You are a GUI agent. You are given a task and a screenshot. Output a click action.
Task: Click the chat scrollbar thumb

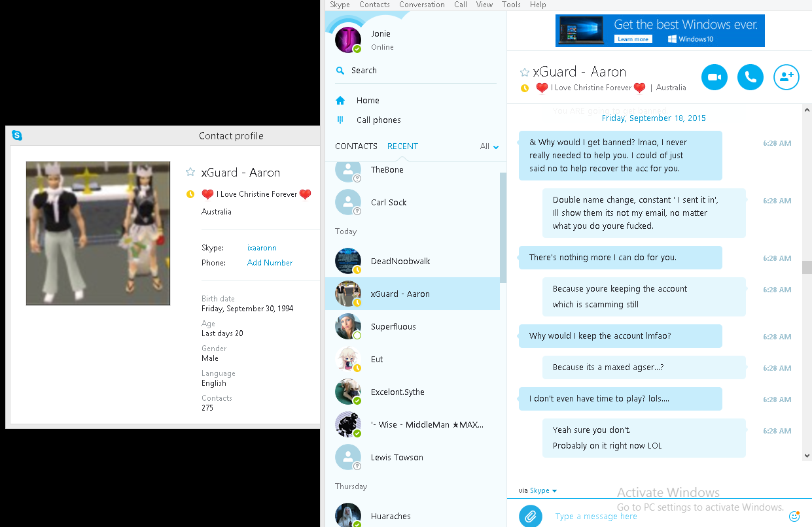click(x=807, y=267)
